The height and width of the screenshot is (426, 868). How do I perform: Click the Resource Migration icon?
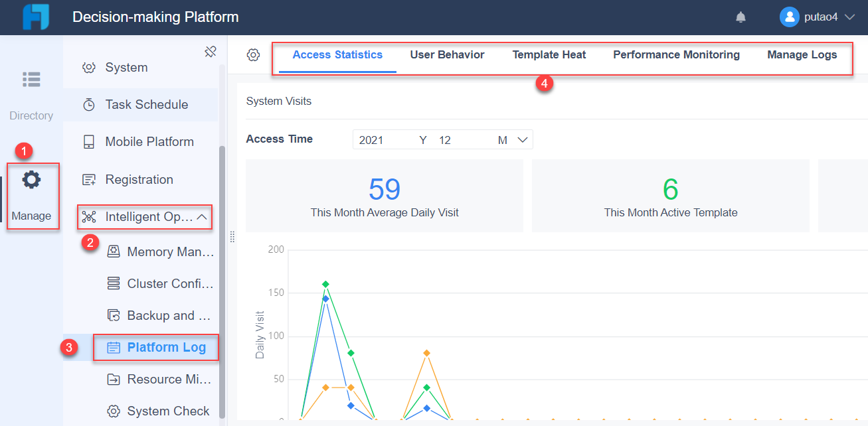pos(114,379)
